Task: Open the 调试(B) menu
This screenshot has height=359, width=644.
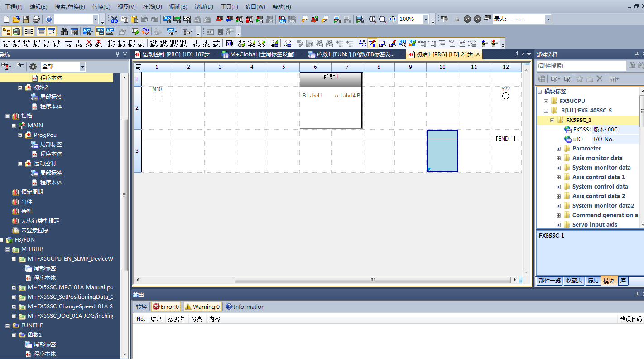Action: click(178, 7)
